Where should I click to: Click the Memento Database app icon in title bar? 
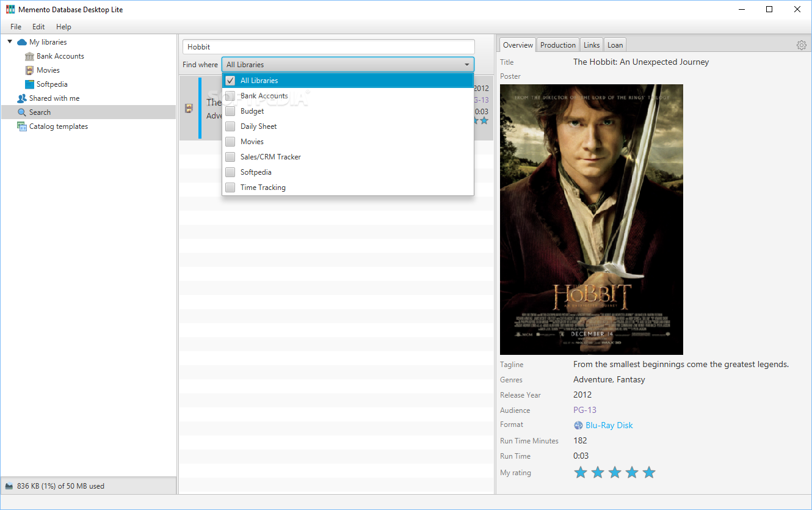pos(10,9)
